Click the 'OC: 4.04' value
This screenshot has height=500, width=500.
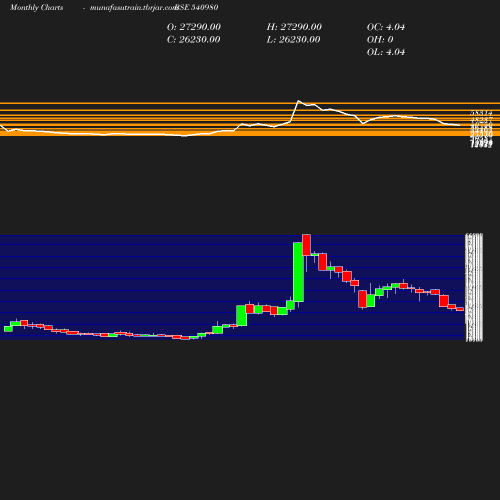pyautogui.click(x=386, y=27)
